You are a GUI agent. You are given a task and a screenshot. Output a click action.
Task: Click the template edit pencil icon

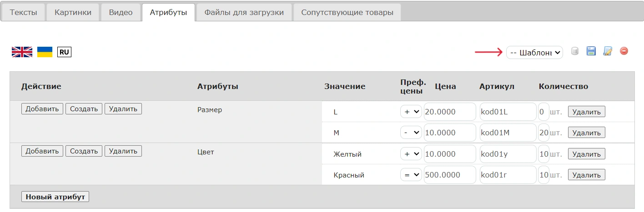click(x=608, y=51)
